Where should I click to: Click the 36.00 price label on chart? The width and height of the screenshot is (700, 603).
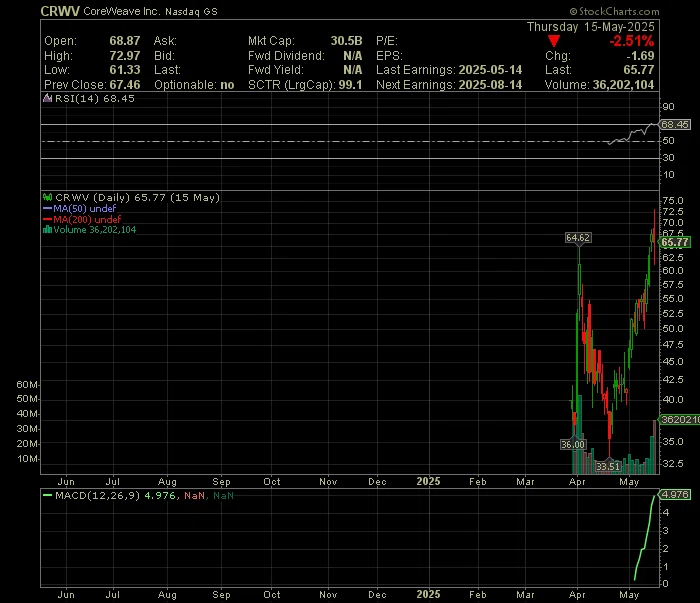click(573, 445)
